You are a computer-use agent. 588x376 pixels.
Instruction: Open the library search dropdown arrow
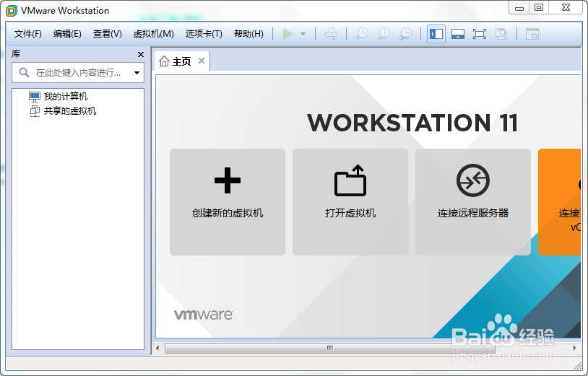[x=137, y=73]
